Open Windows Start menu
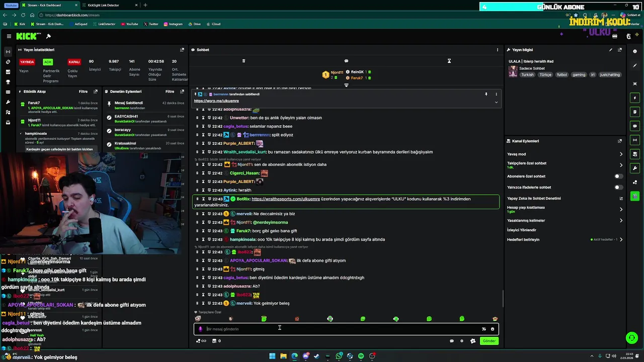 coord(272,356)
